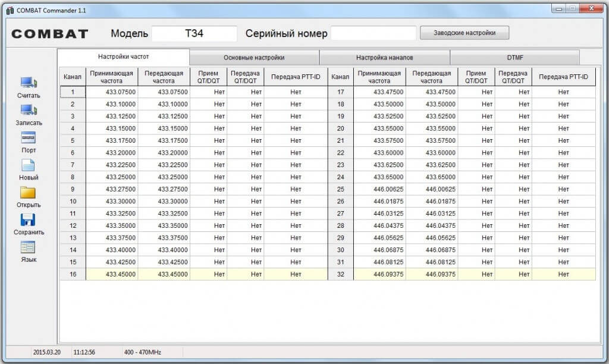Image resolution: width=609 pixels, height=364 pixels.
Task: Select channel 1 row header
Action: coord(73,92)
